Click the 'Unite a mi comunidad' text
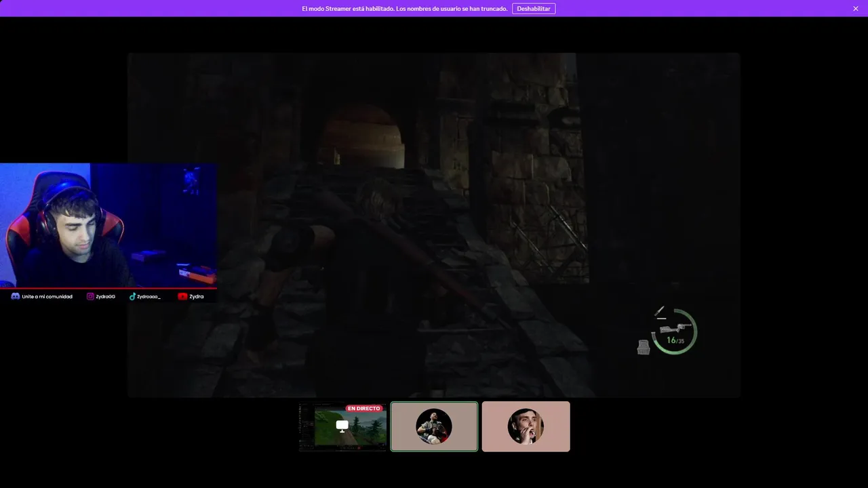Image resolution: width=868 pixels, height=488 pixels. click(47, 296)
